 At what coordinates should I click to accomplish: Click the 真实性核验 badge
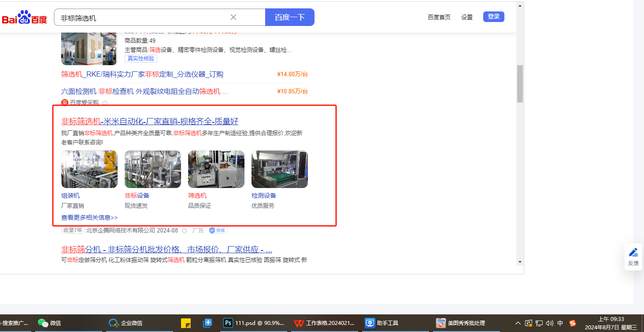coord(141,59)
